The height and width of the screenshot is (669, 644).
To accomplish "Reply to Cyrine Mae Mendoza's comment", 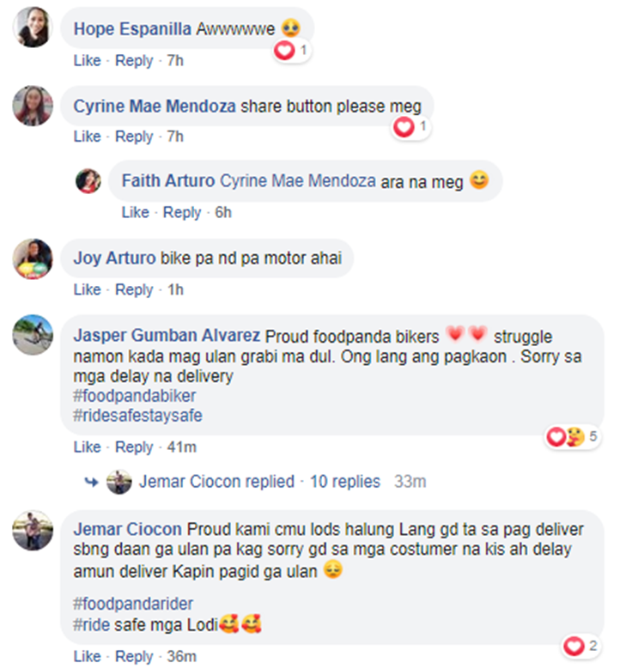I will click(134, 137).
